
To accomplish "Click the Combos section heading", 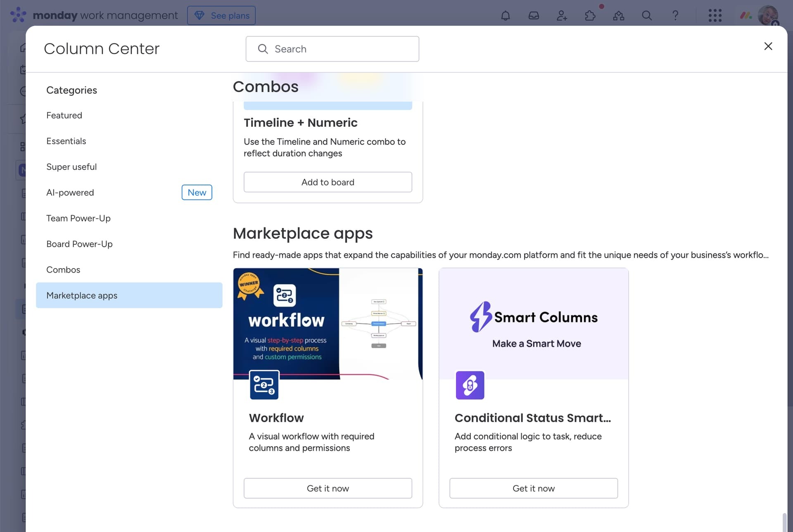I will pyautogui.click(x=266, y=87).
